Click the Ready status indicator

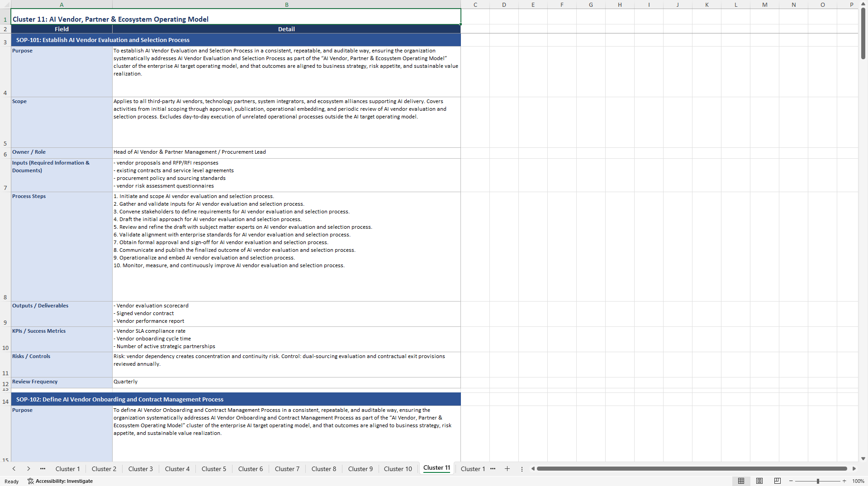tap(12, 481)
